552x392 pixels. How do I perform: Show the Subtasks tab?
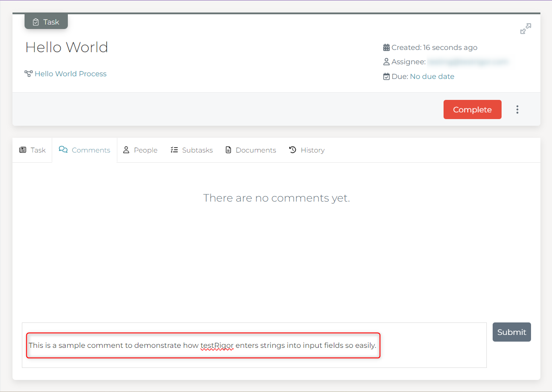point(191,150)
